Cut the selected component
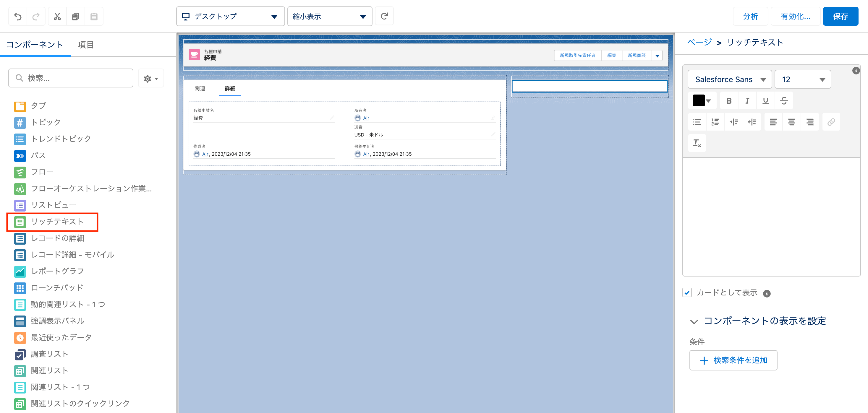Viewport: 868px width, 413px height. tap(57, 16)
